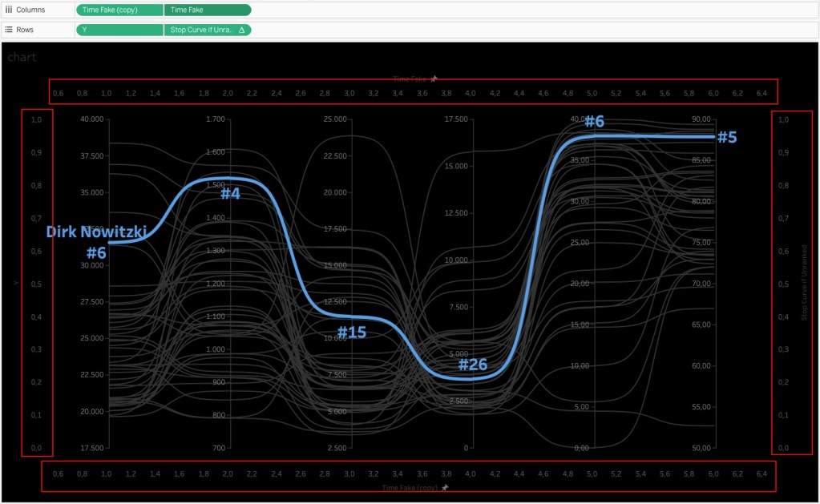This screenshot has width=820, height=504.
Task: Click the 10,00 axis tick label
Action: pos(580,365)
